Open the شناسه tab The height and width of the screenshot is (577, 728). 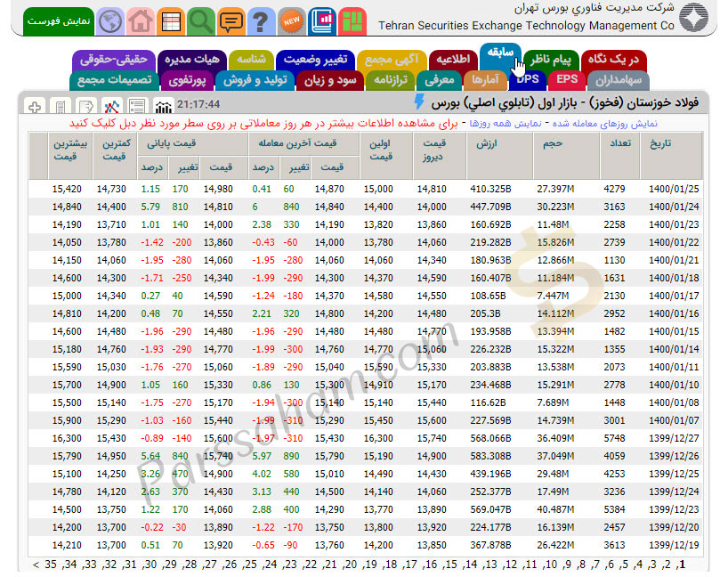[x=251, y=60]
